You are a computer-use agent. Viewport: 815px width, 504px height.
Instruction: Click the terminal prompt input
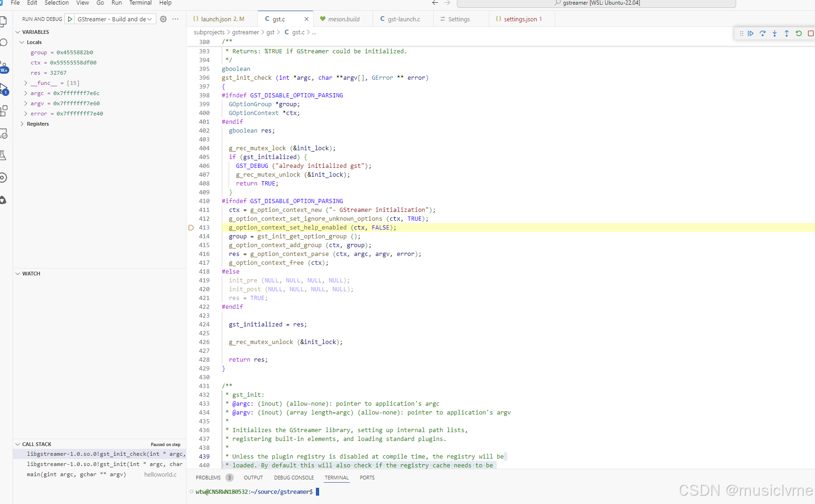coord(317,491)
